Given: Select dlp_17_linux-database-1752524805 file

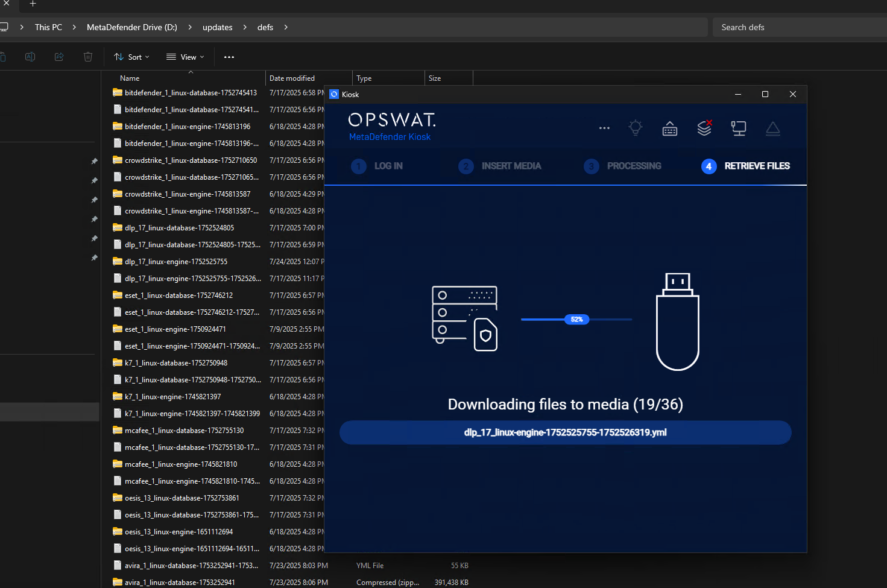Looking at the screenshot, I should [179, 228].
